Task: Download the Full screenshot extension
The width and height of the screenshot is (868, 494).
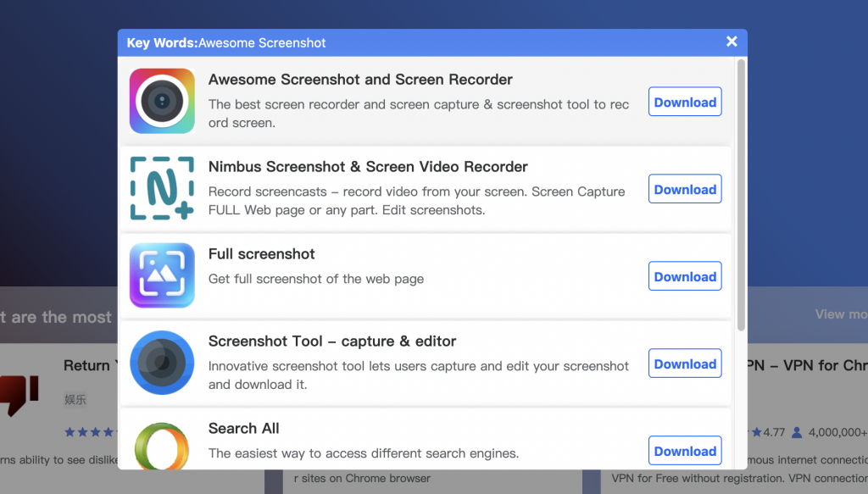Action: (685, 275)
